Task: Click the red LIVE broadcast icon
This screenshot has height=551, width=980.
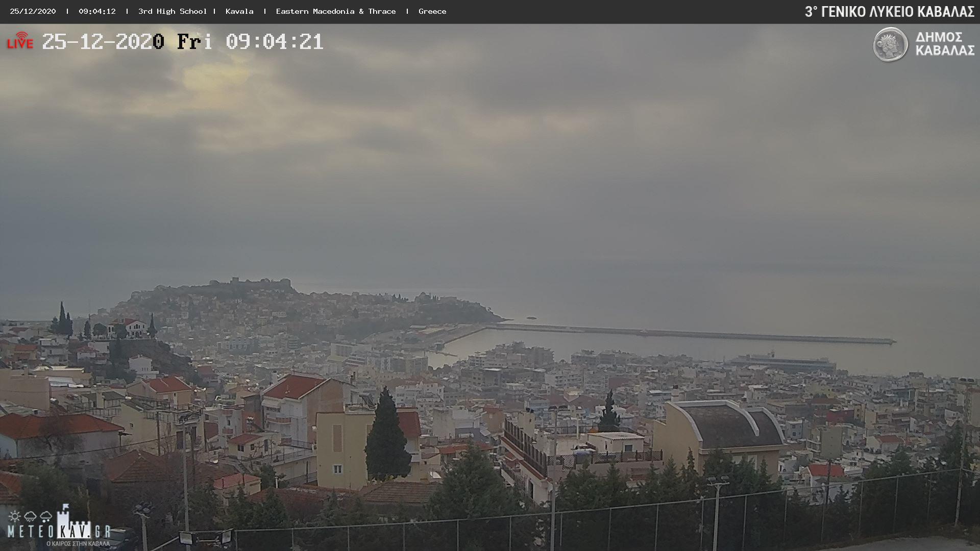Action: point(20,41)
